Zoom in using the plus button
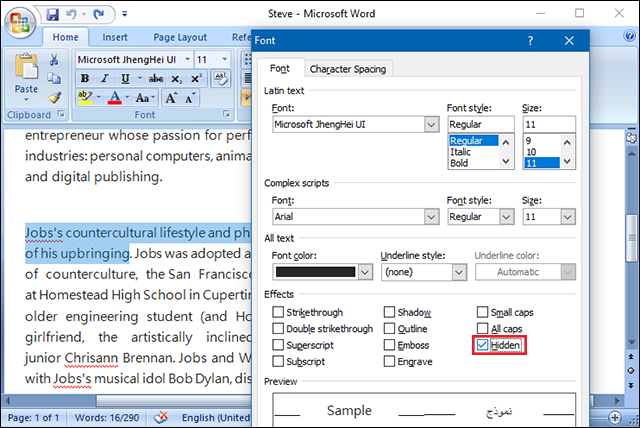 click(615, 417)
